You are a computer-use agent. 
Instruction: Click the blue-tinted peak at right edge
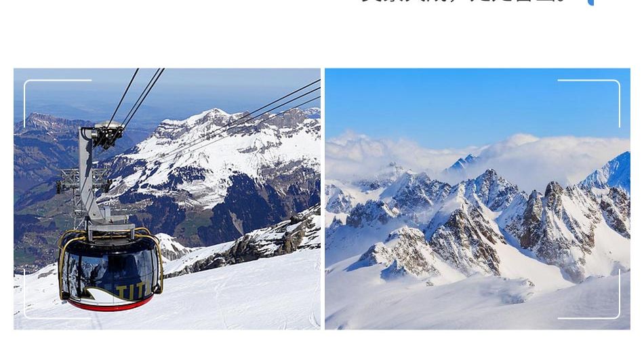click(609, 171)
